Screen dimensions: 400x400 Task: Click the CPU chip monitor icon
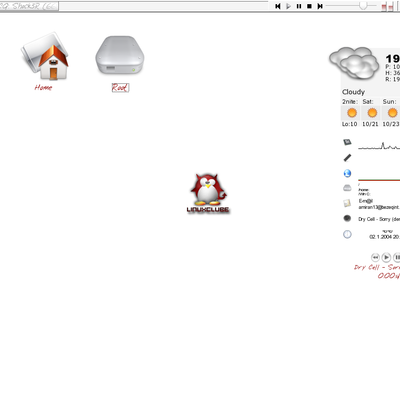coord(347,142)
